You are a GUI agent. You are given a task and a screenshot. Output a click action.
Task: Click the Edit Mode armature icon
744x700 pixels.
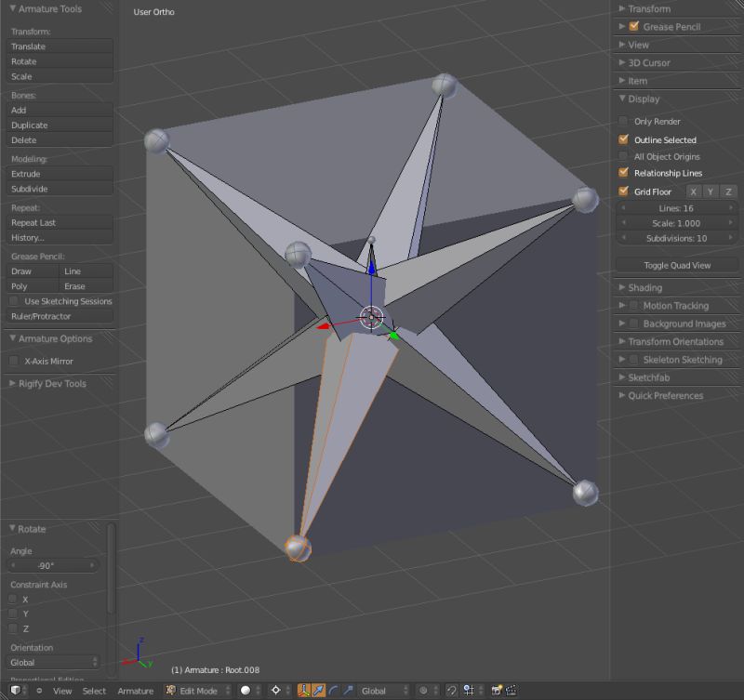click(x=170, y=690)
